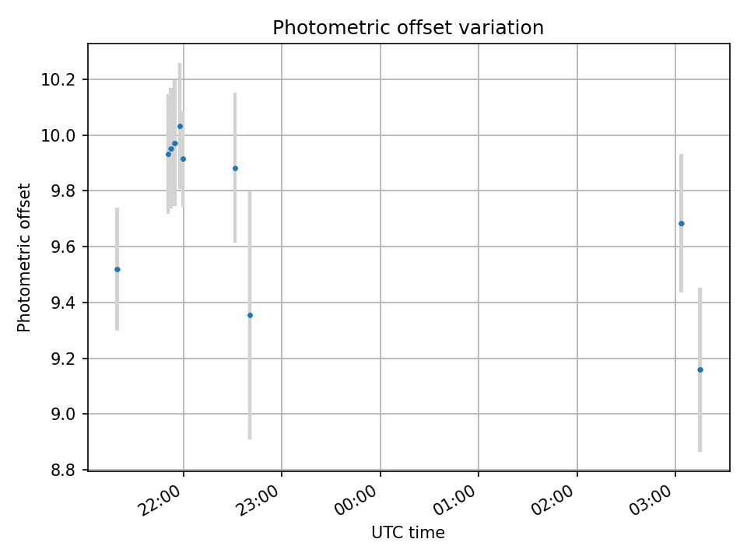The width and height of the screenshot is (747, 560).
Task: Click the 9.6 y-axis tick label
Action: [63, 247]
